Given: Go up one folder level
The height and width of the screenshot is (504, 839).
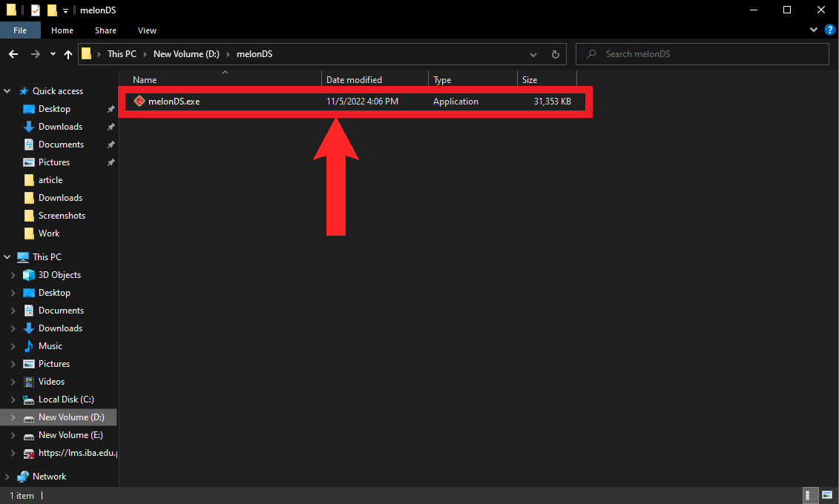Looking at the screenshot, I should tap(68, 54).
